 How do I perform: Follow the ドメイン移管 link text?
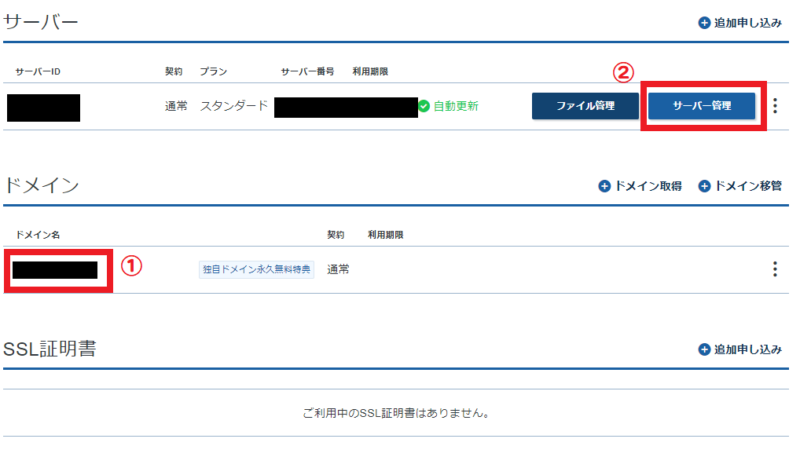pyautogui.click(x=748, y=186)
